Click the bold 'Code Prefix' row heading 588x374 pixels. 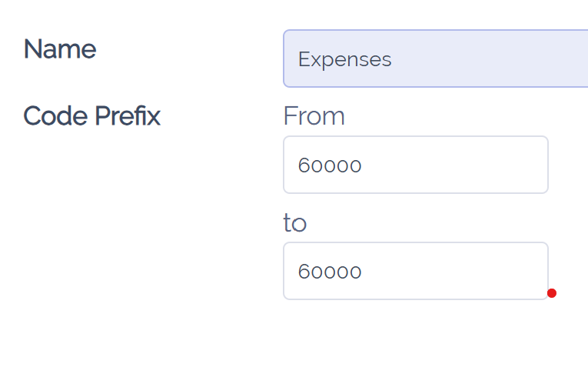[x=91, y=116]
